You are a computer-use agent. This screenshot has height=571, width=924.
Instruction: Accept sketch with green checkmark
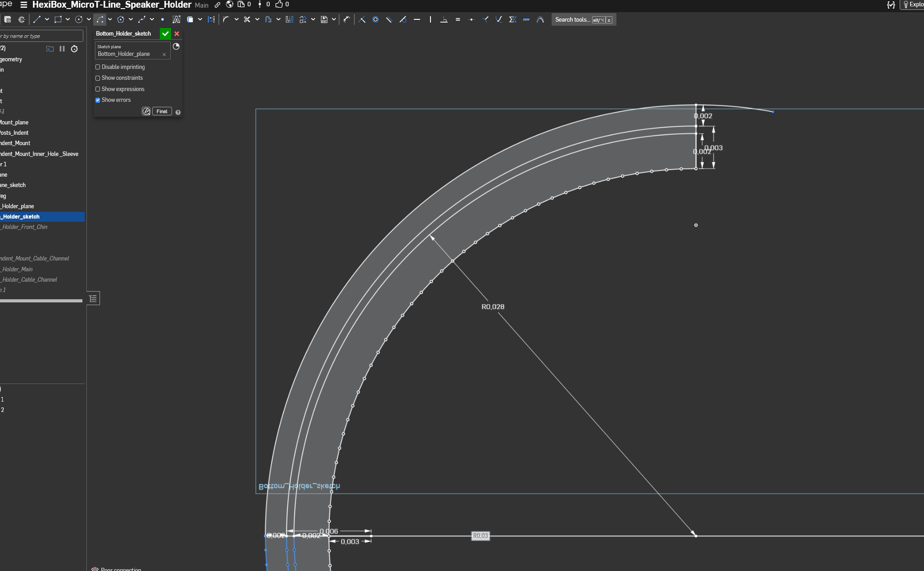[165, 34]
